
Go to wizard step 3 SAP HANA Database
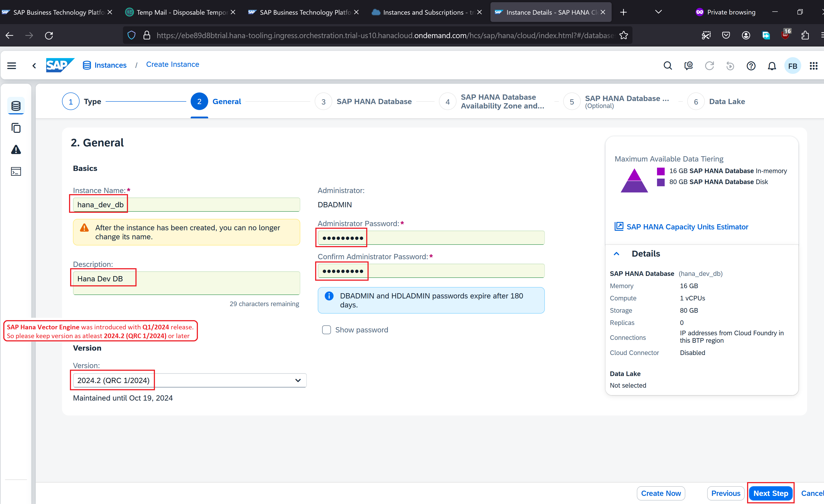323,101
